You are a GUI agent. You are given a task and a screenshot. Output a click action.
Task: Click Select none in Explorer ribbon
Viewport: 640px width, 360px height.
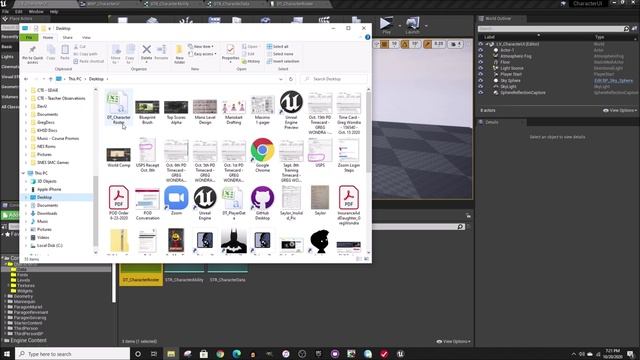(x=280, y=54)
